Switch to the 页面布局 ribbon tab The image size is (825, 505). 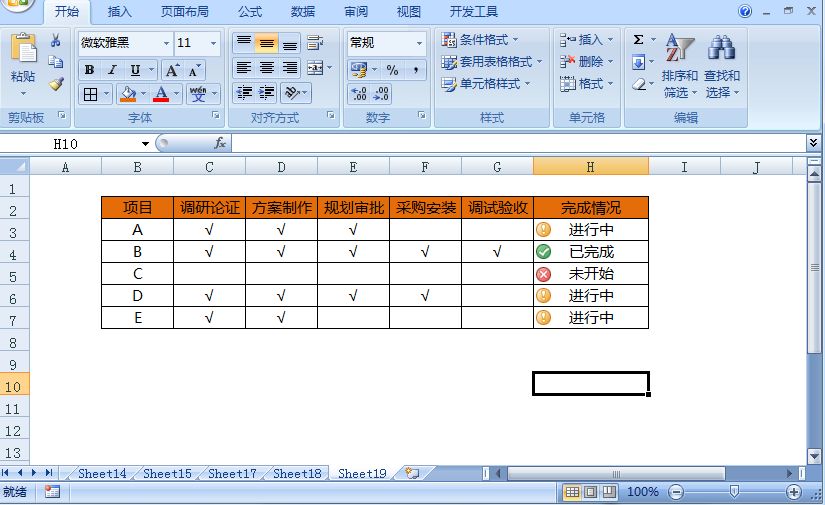point(184,12)
